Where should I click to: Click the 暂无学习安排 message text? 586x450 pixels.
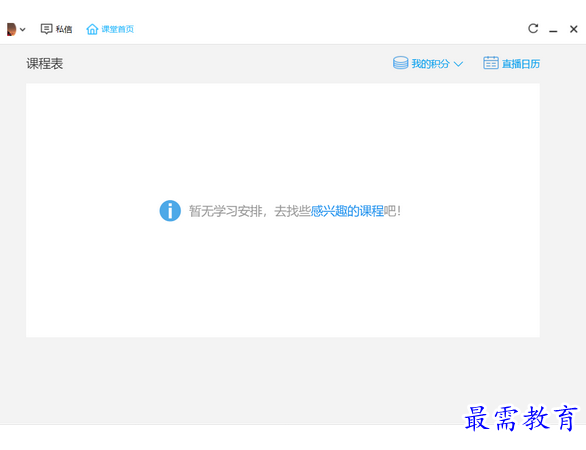pyautogui.click(x=226, y=211)
